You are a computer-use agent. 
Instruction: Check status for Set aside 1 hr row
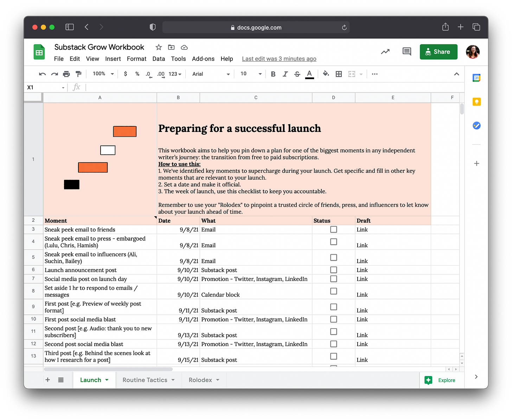click(334, 291)
